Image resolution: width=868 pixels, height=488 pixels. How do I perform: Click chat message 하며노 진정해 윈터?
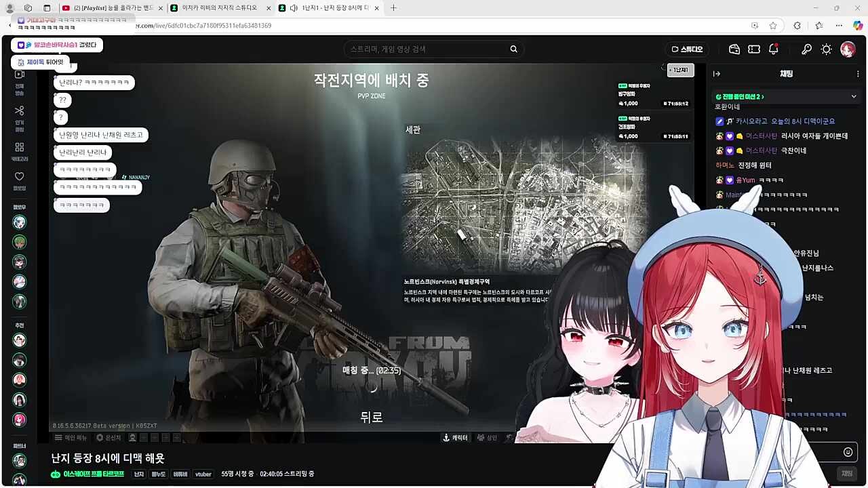743,165
